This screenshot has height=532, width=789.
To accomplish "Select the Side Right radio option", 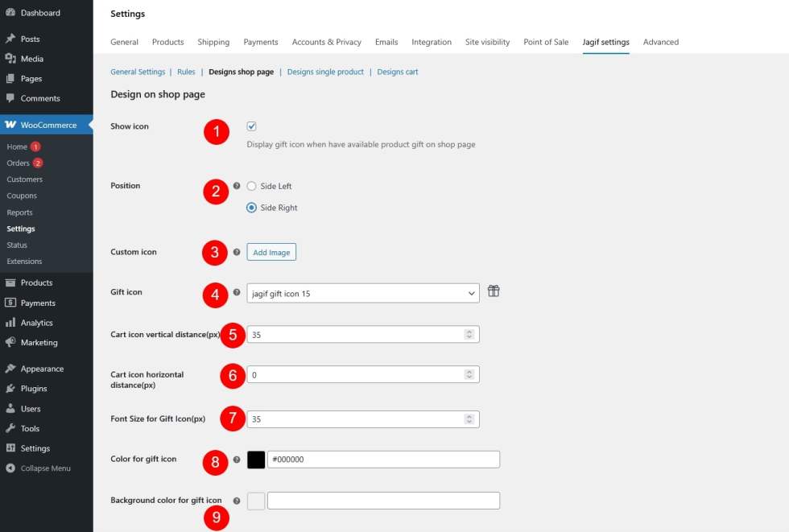I will point(252,208).
